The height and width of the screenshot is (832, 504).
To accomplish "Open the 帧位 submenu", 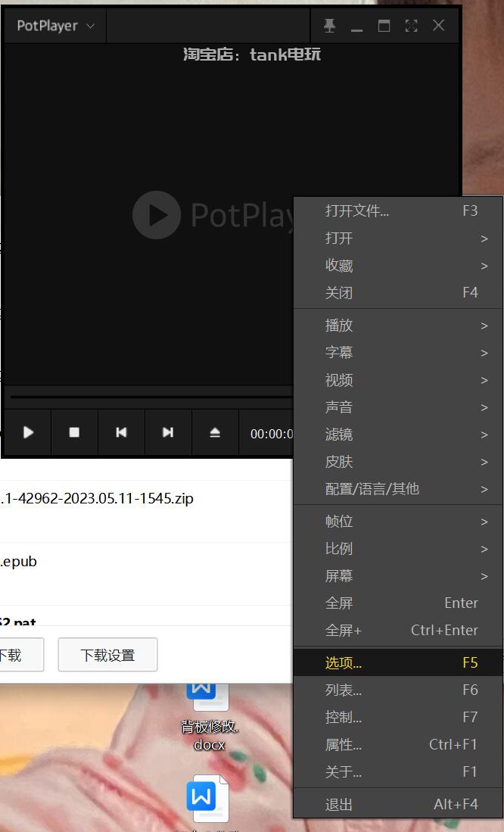I will [398, 522].
